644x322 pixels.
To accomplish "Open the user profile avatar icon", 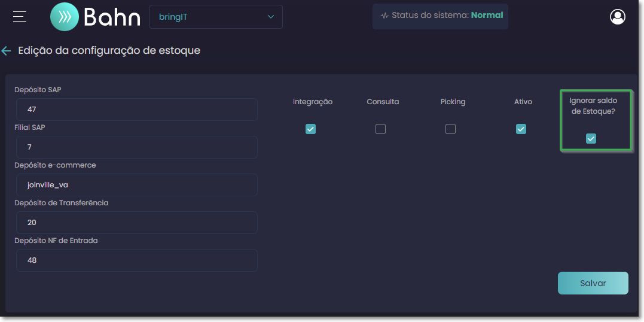I will (617, 17).
